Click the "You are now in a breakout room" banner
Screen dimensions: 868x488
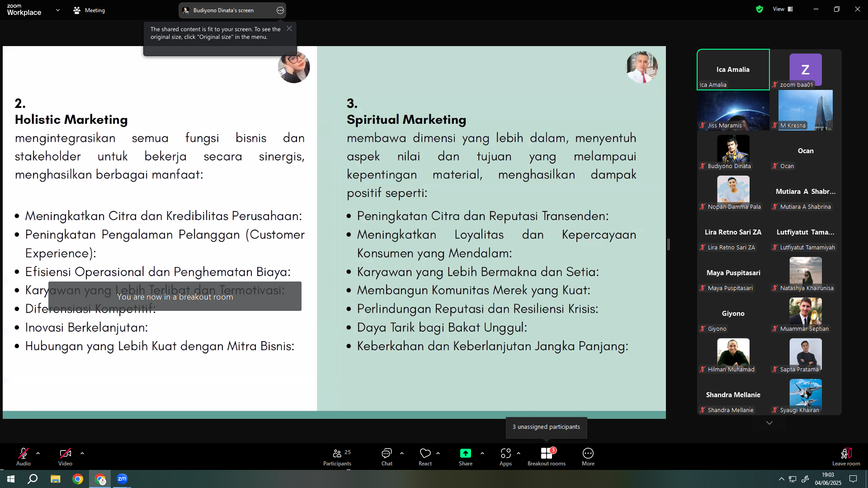(175, 296)
